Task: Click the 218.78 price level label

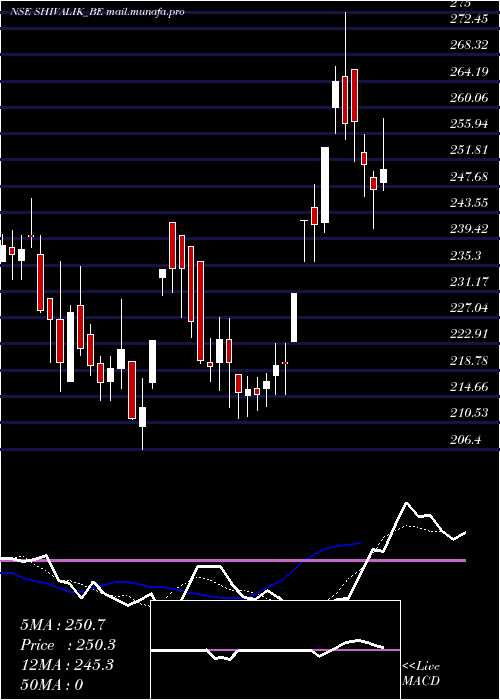Action: click(x=469, y=360)
